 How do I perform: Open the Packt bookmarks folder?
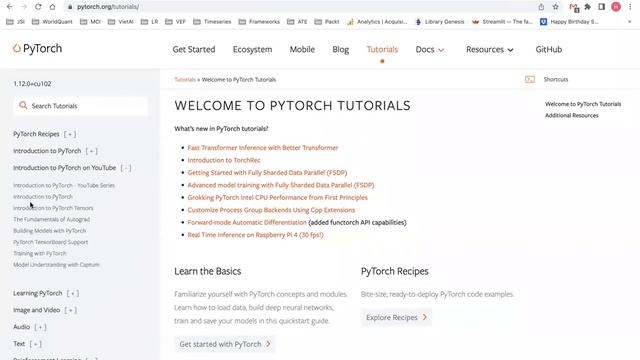327,22
